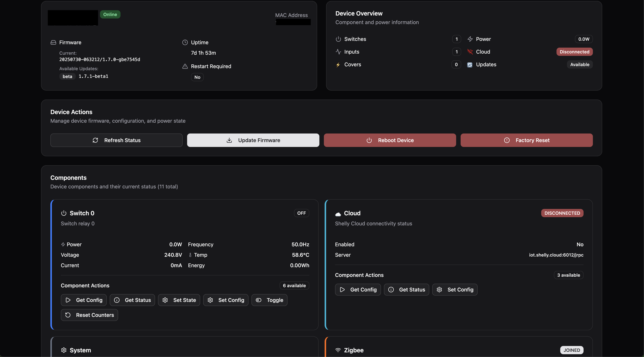Run Get Config in Cloud card
Image resolution: width=644 pixels, height=357 pixels.
[358, 289]
